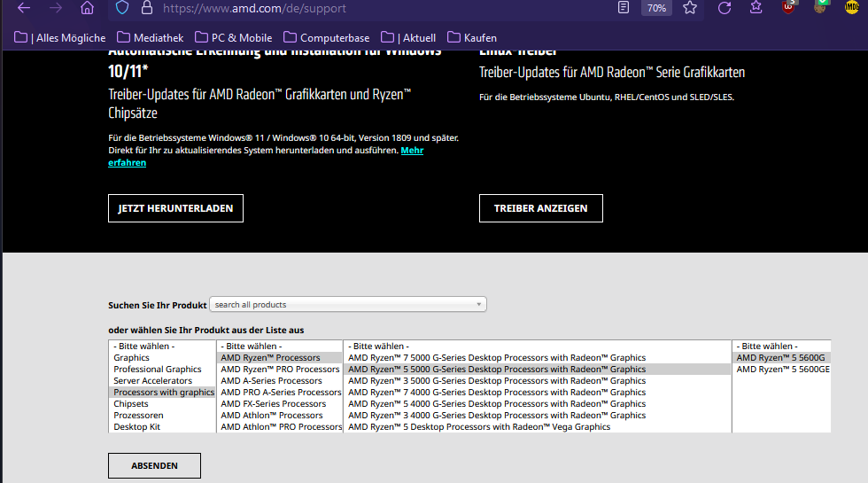Click the tracking protection shield icon
This screenshot has width=868, height=483.
122,8
